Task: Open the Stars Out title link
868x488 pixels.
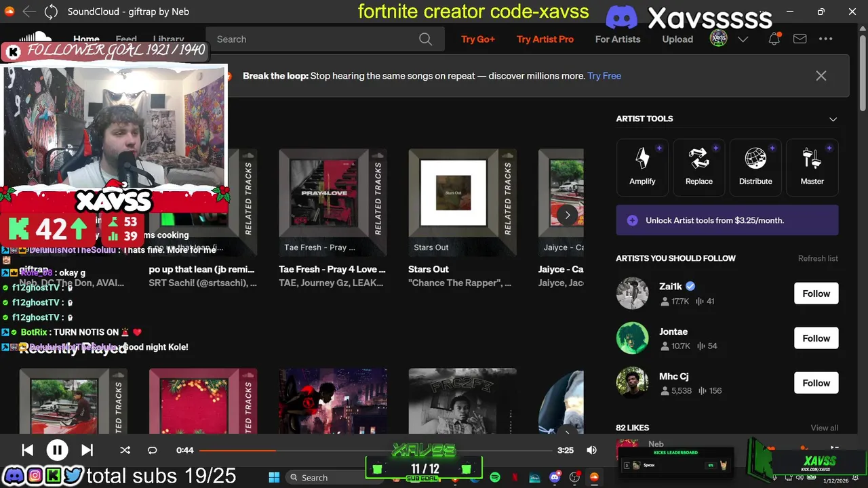Action: pyautogui.click(x=429, y=269)
